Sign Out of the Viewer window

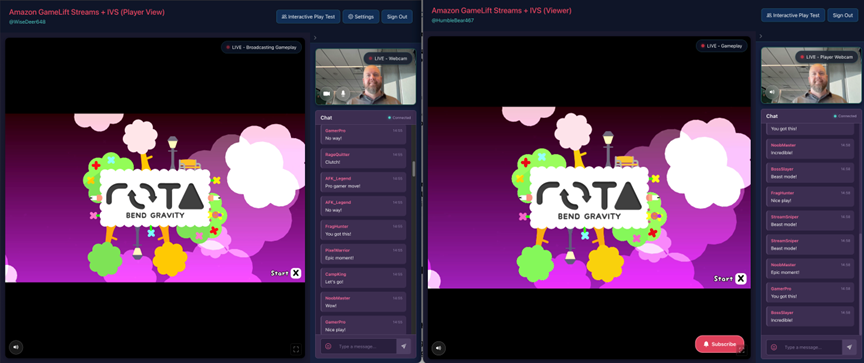tap(843, 15)
